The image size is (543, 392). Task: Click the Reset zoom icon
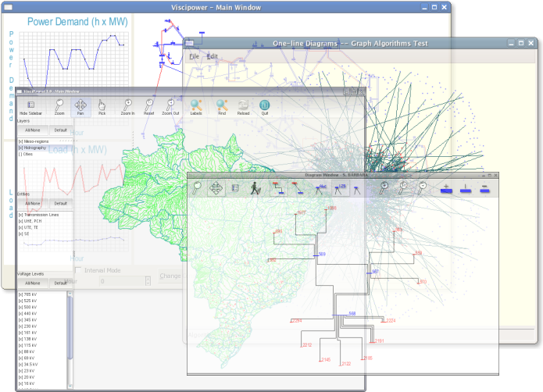click(x=149, y=107)
